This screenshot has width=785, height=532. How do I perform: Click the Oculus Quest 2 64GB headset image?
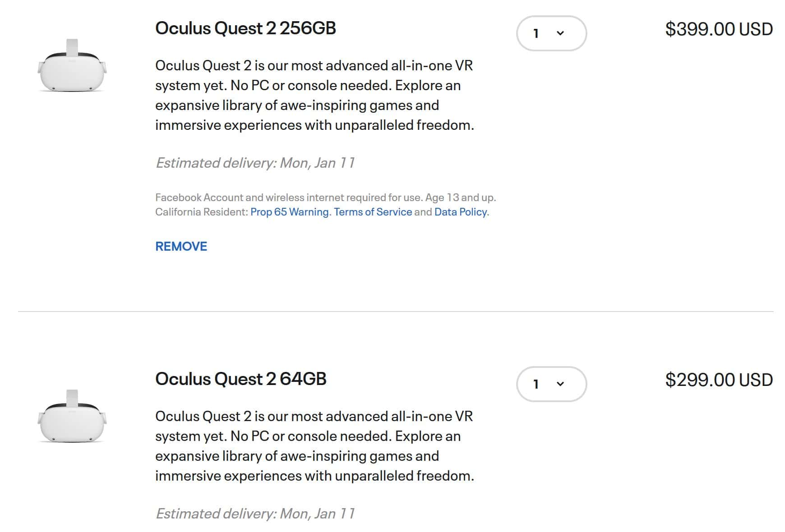point(72,417)
